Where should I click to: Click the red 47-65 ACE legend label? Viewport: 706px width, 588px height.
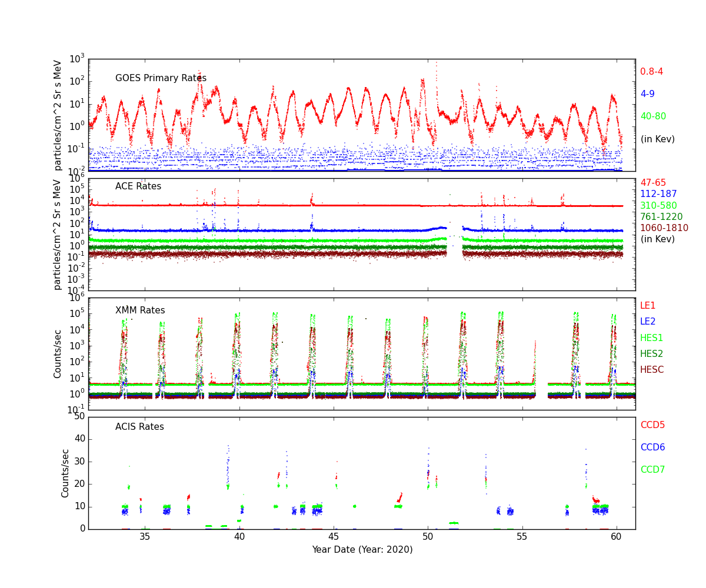click(x=653, y=183)
